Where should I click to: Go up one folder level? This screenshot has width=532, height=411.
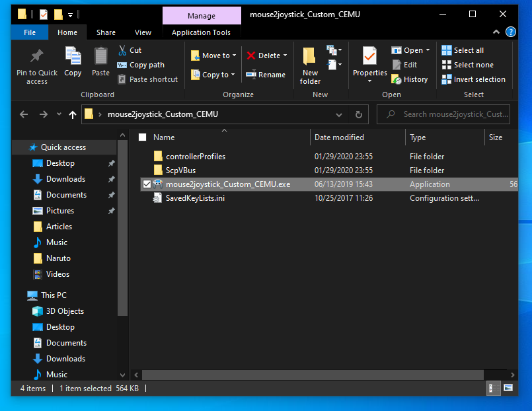(72, 114)
